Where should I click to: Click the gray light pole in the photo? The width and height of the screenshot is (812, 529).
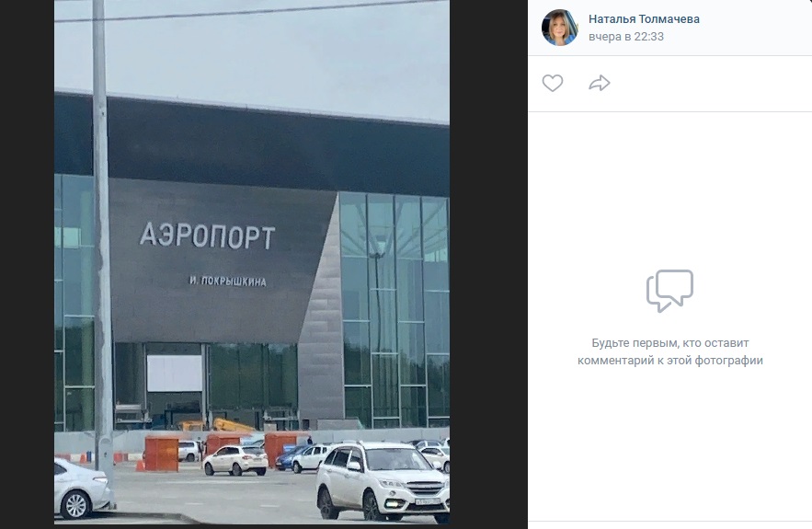tap(103, 244)
